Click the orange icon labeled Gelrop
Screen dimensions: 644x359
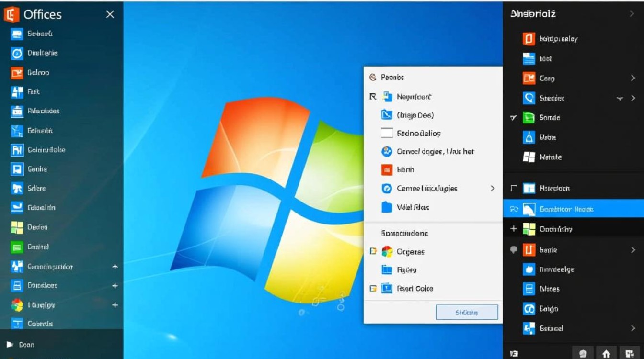17,73
